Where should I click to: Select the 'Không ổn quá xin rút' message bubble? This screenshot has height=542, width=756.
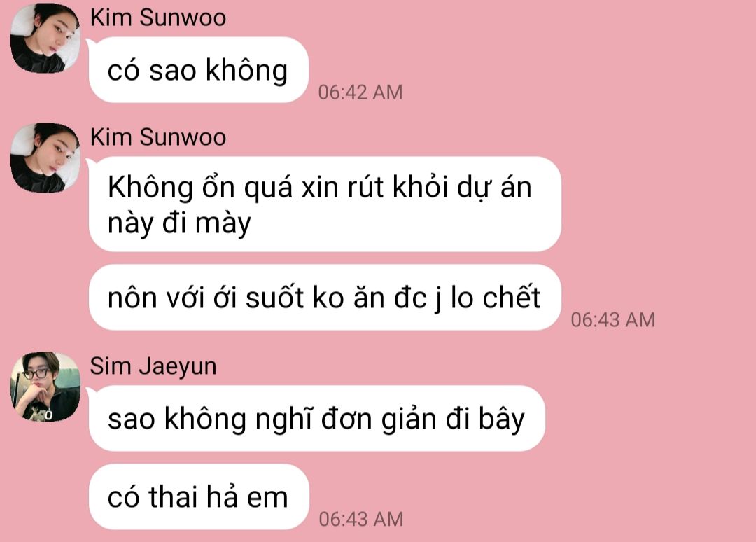[325, 204]
